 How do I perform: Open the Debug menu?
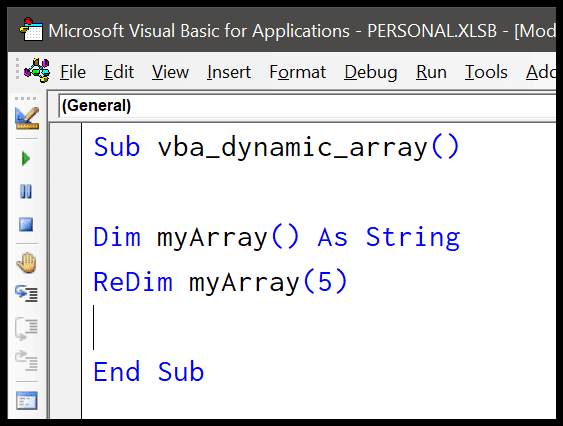click(371, 72)
